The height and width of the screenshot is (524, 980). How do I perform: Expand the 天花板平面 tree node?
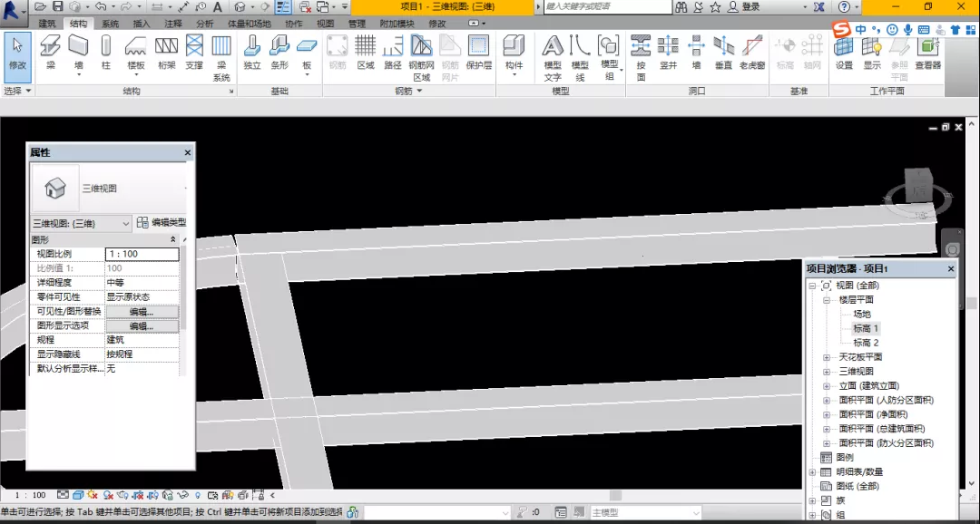coord(827,357)
